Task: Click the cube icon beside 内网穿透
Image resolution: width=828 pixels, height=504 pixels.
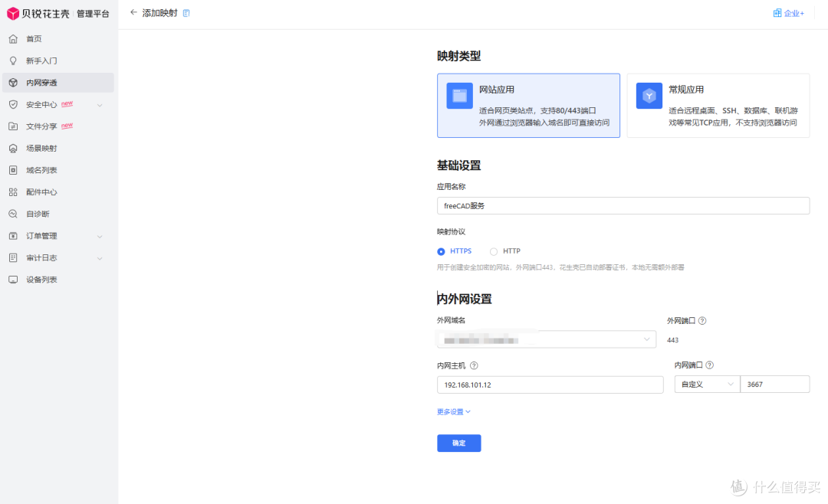Action: point(13,83)
